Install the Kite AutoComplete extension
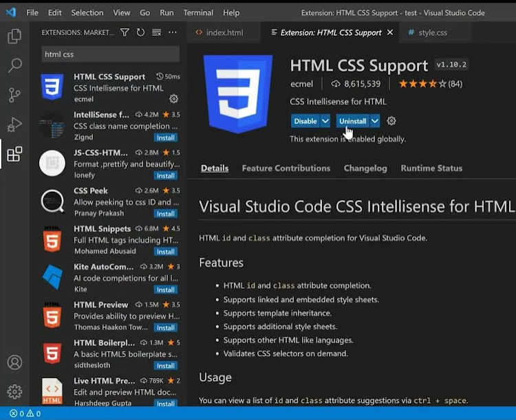This screenshot has width=516, height=420. tap(166, 290)
